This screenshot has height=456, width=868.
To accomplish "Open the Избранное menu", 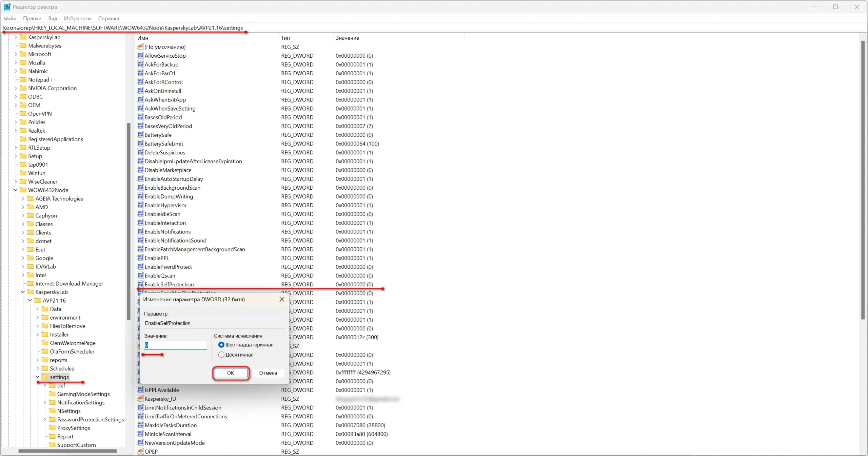I will point(78,18).
